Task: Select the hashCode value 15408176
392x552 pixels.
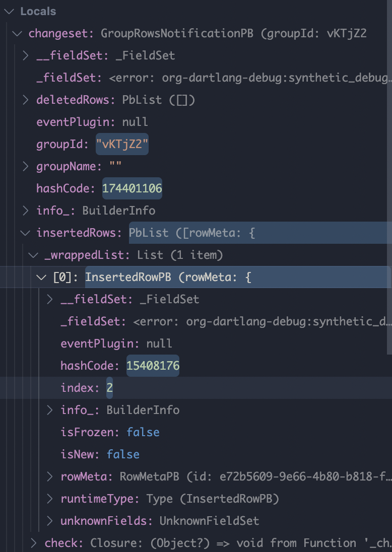Action: pos(153,366)
